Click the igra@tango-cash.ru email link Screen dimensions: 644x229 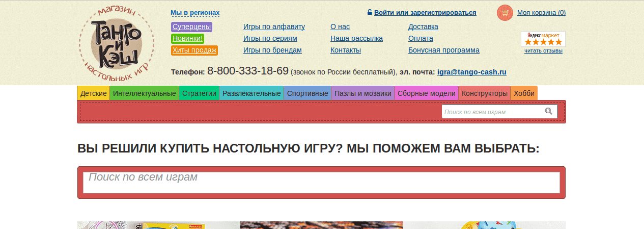[472, 72]
